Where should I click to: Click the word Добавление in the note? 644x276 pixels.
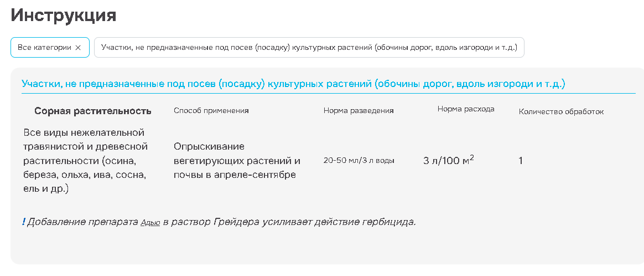click(x=54, y=222)
